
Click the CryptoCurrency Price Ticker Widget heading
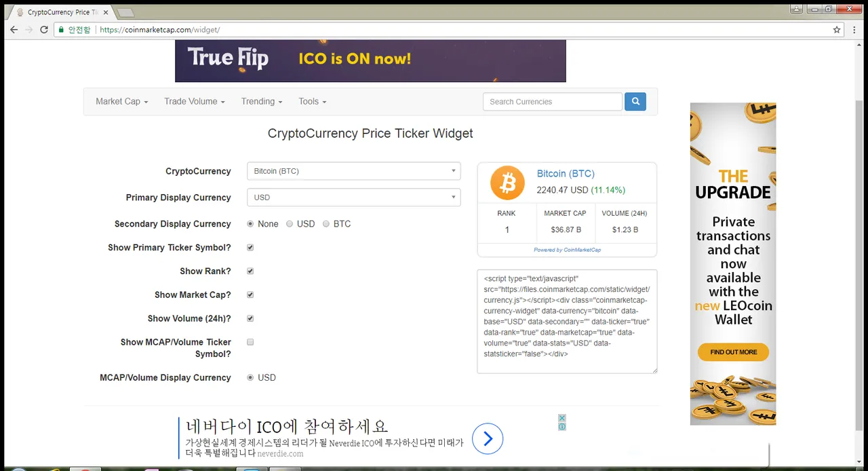[370, 133]
